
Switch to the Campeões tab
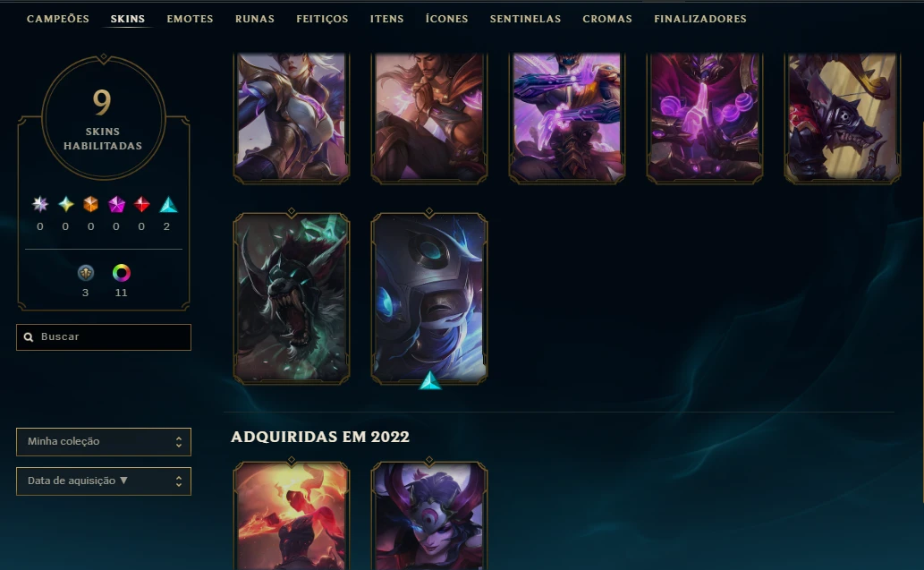[x=58, y=19]
